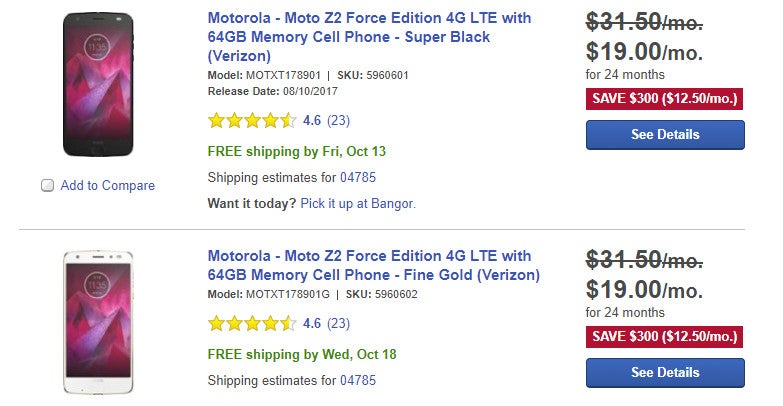Screen dimensions: 783x406
Task: Check the Add to Compare checkbox
Action: coord(47,185)
